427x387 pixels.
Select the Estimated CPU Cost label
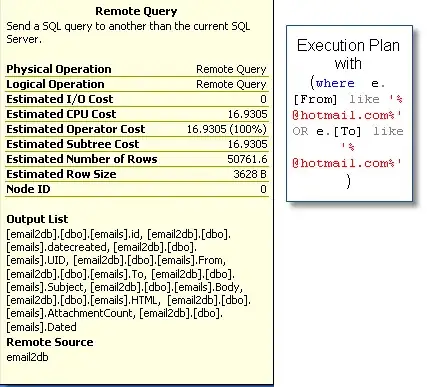(x=61, y=114)
